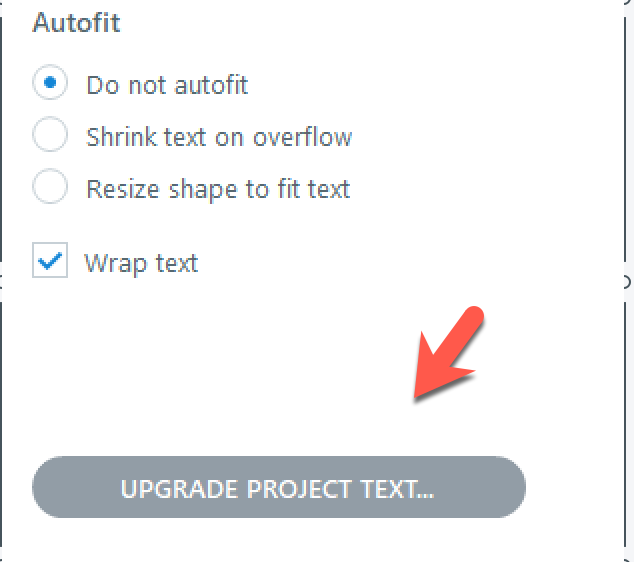Enable the "Resize shape to fit text" radio
Viewport: 634px width, 562px height.
(50, 188)
